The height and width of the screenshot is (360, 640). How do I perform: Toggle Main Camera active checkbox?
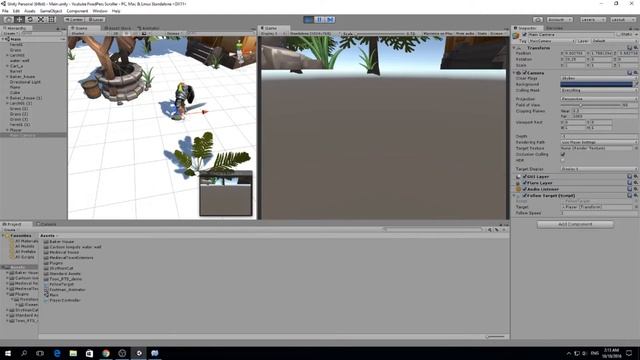click(x=524, y=35)
